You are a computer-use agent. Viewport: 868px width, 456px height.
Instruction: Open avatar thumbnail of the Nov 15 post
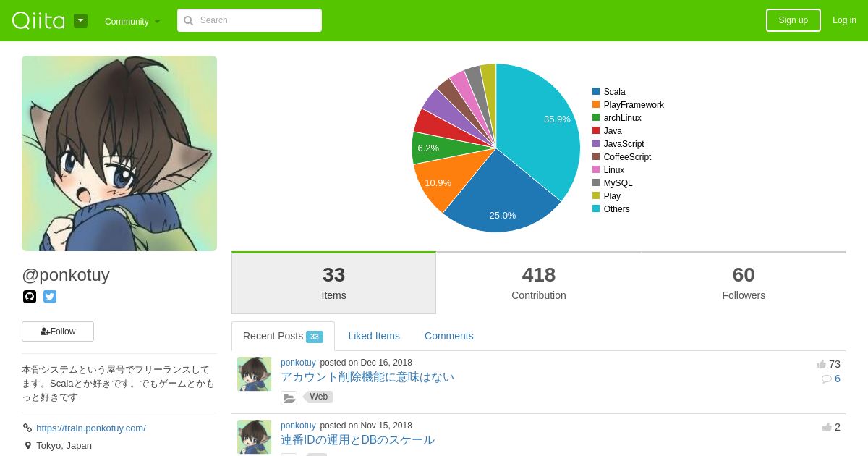[x=254, y=437]
